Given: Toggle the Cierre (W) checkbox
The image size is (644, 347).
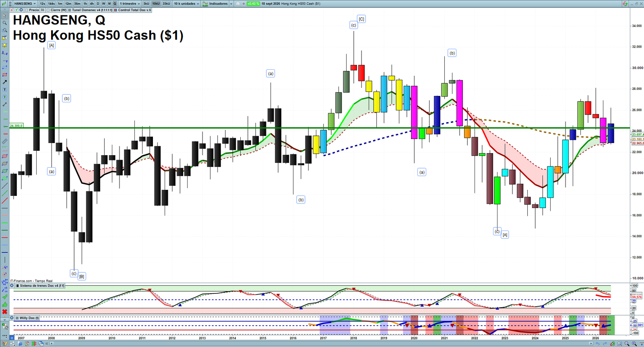Looking at the screenshot, I should (x=48, y=10).
